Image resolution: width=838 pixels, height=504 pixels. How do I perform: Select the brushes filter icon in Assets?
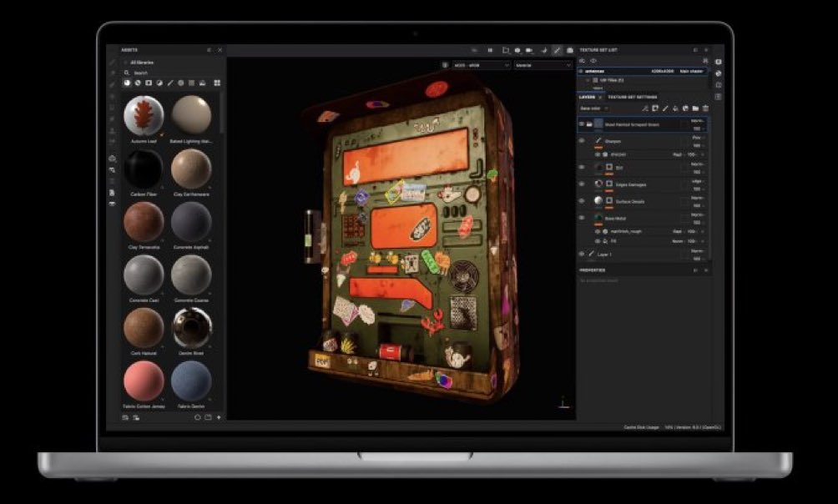(169, 83)
